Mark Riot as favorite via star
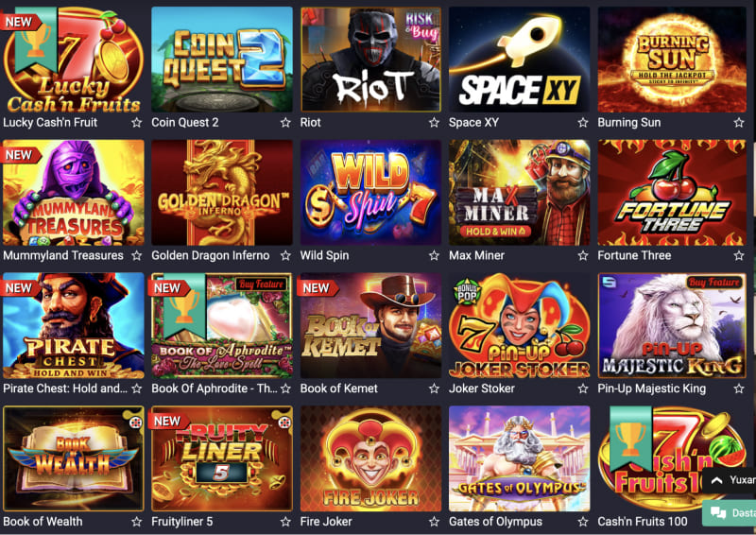756x535 pixels. point(435,123)
